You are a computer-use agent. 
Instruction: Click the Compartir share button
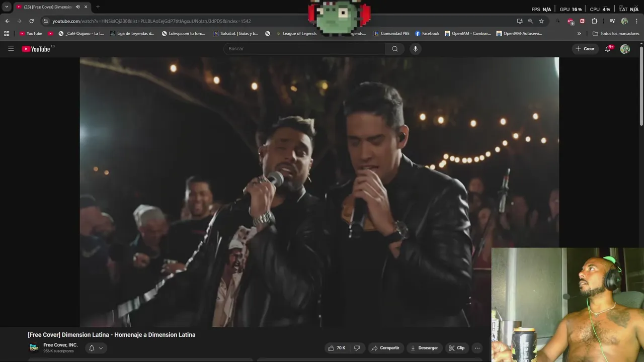(x=385, y=348)
